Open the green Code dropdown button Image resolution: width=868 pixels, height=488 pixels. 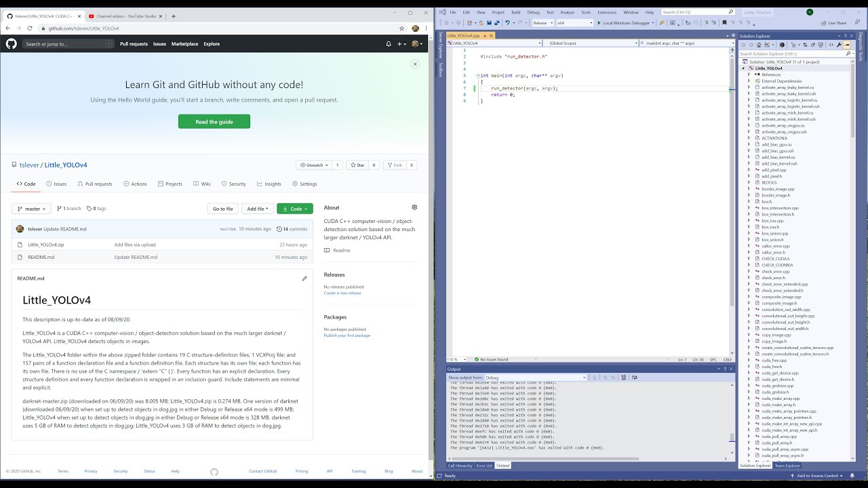tap(295, 209)
